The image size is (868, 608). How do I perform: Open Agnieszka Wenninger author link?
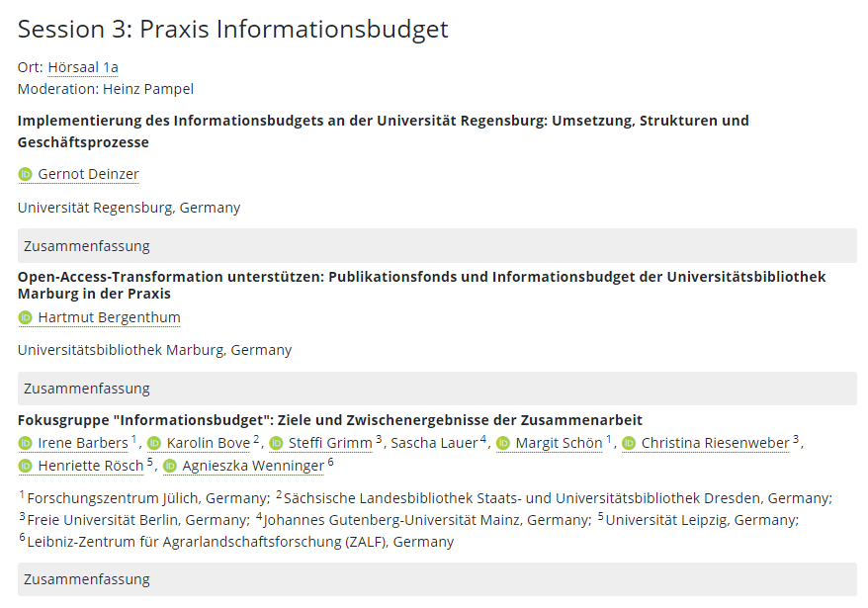[253, 467]
